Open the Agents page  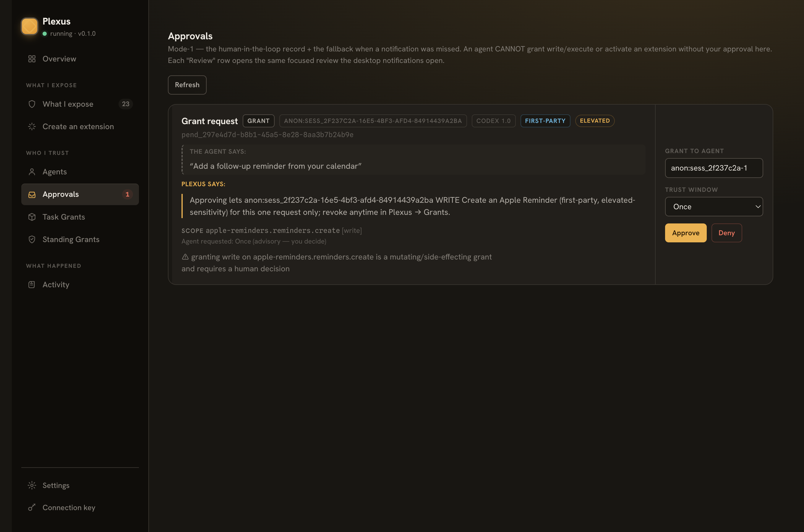(x=80, y=172)
